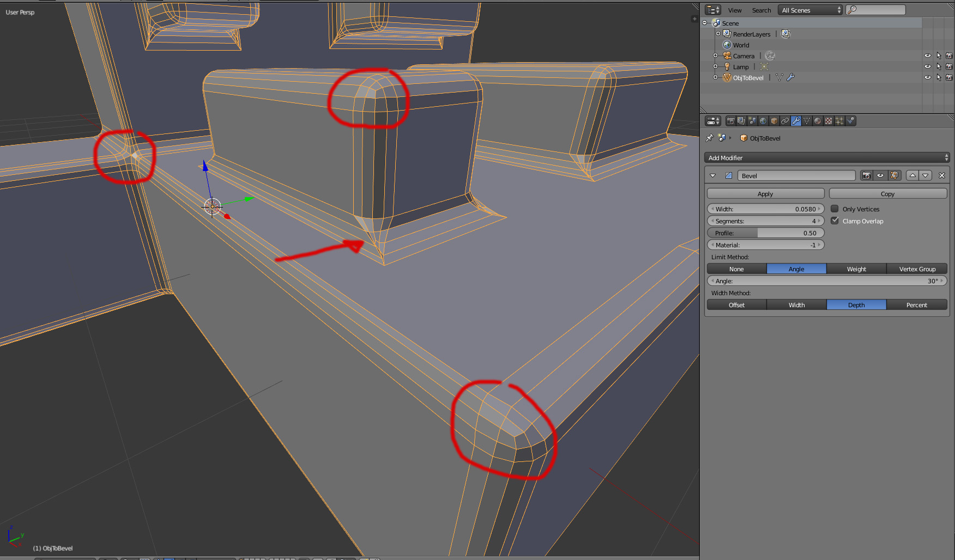Expand the Lamp tree item
Screen dimensions: 955x560
[x=715, y=66]
